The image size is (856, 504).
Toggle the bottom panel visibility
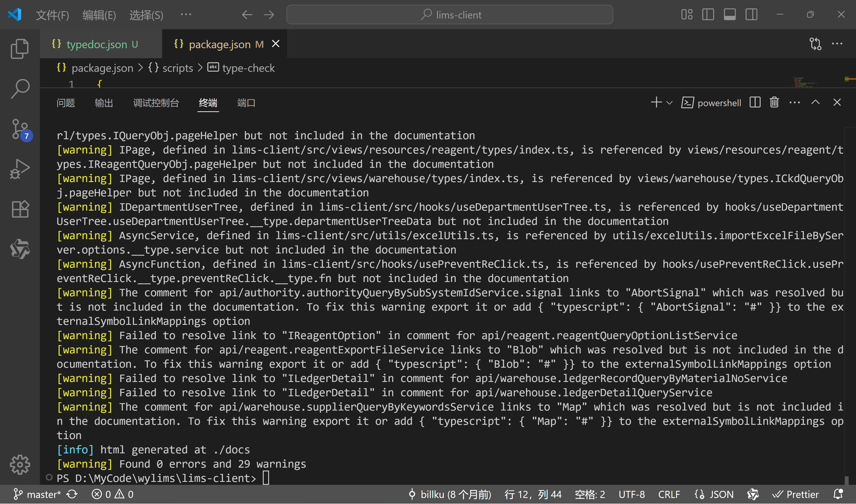(730, 14)
